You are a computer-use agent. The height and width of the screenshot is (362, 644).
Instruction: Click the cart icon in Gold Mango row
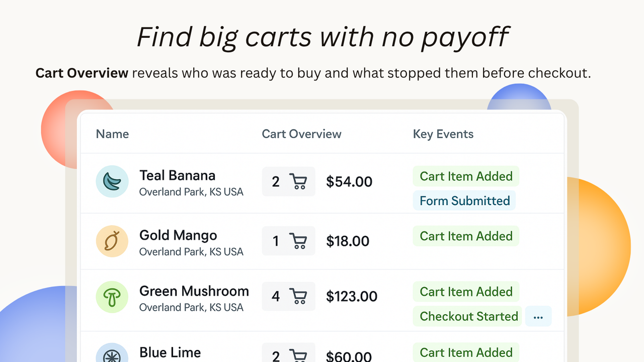298,241
